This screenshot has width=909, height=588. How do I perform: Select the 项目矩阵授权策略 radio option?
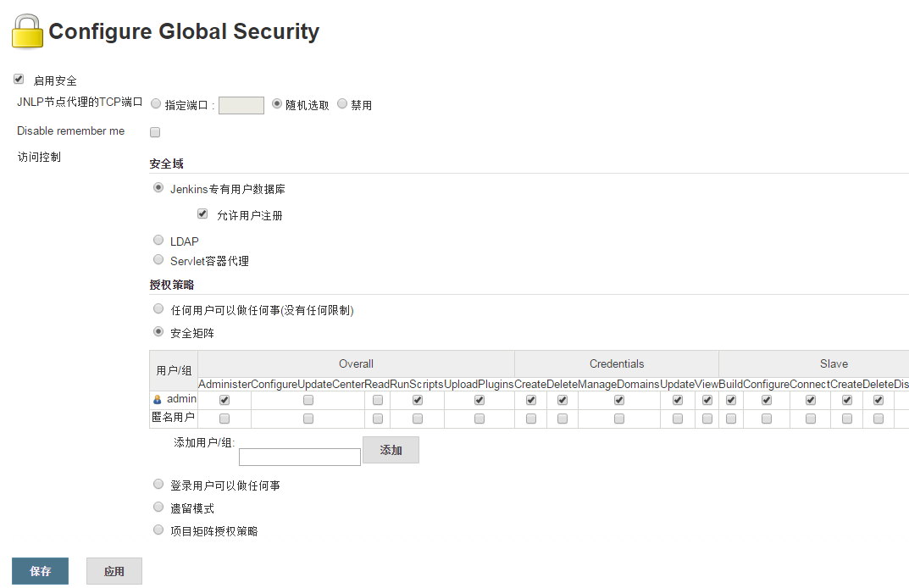(x=158, y=530)
